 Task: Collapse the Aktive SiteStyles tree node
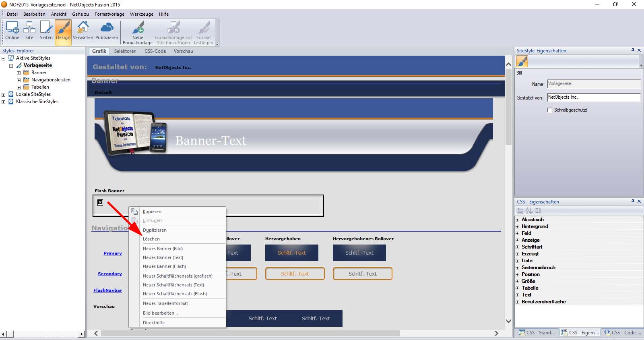pos(4,58)
